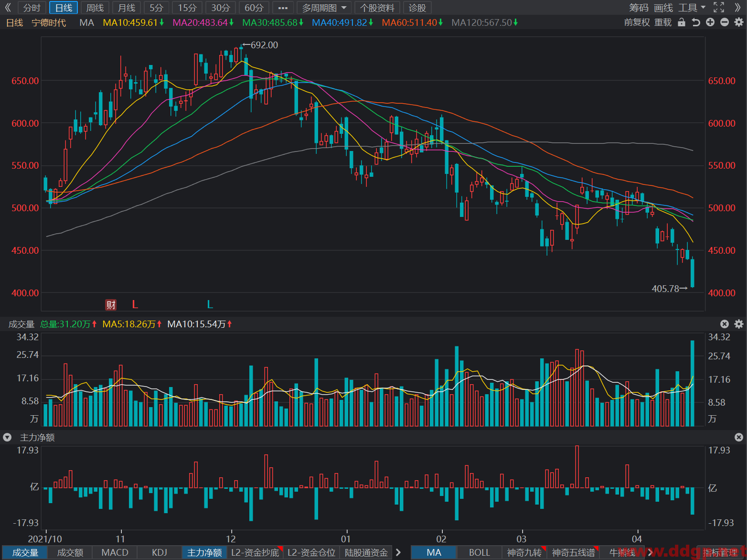
Task: Close the 成交量 volume panel
Action: [x=725, y=324]
